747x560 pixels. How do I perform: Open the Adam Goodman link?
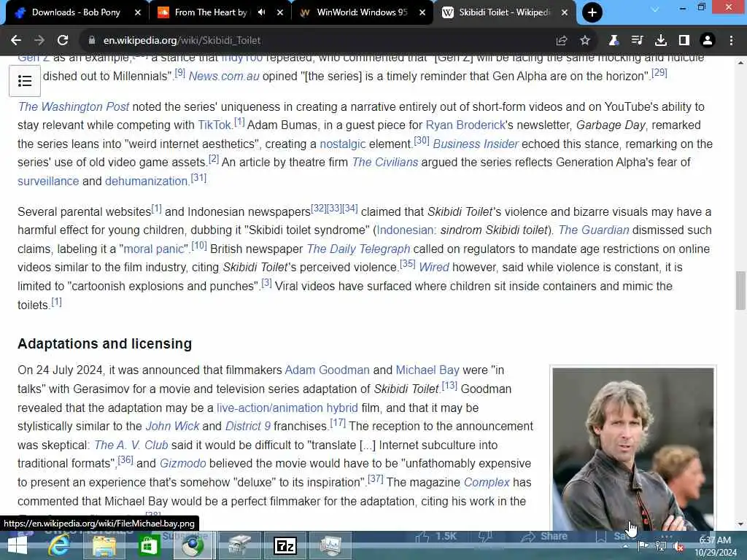click(328, 370)
